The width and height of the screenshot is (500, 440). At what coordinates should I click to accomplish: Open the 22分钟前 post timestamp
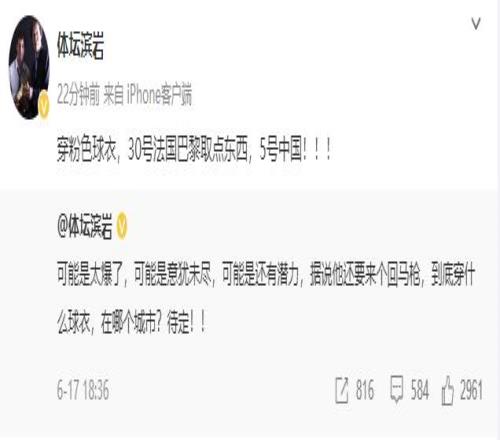[78, 95]
